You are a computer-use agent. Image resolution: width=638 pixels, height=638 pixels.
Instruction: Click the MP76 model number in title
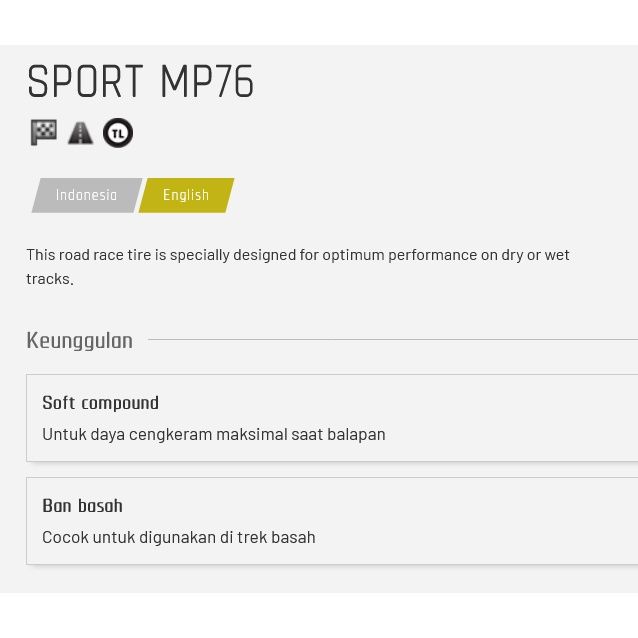[x=207, y=82]
